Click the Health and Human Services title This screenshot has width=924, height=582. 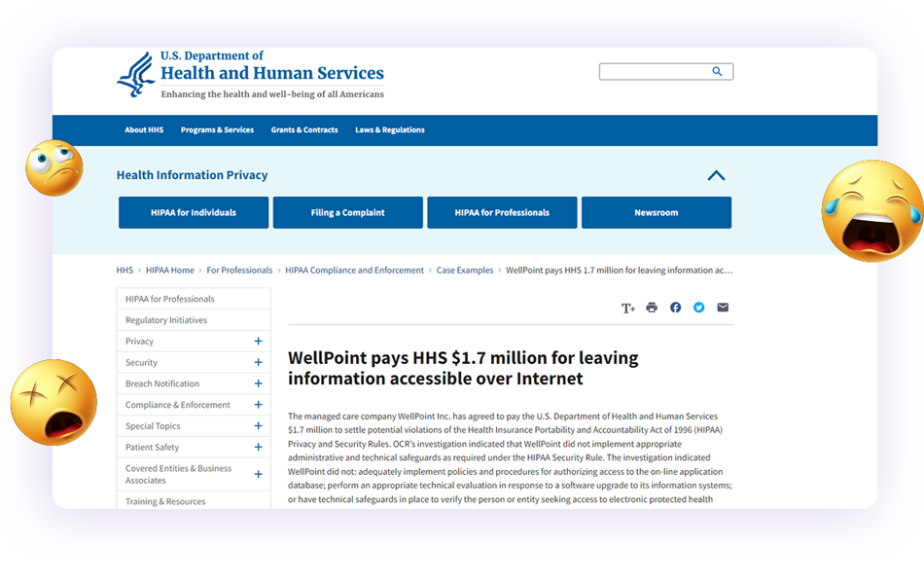click(272, 73)
